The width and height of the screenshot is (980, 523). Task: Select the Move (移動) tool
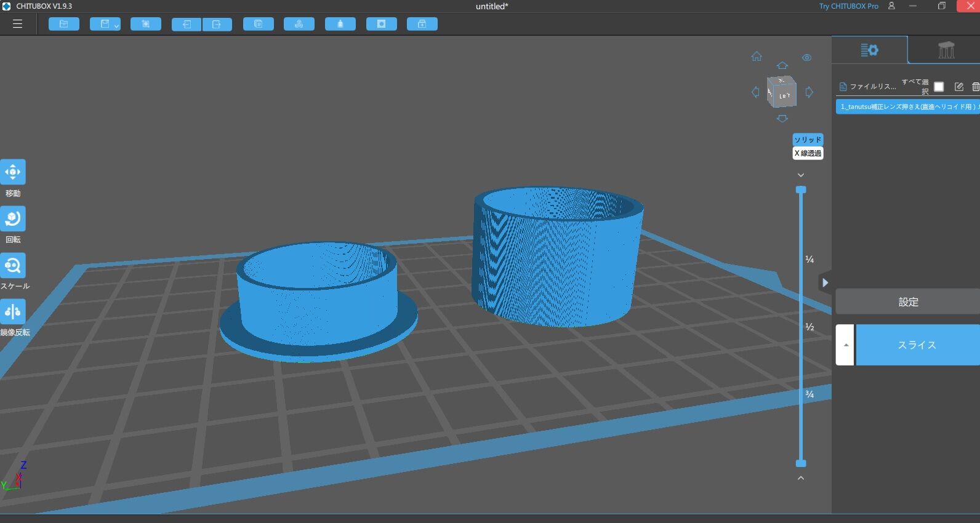pos(13,172)
